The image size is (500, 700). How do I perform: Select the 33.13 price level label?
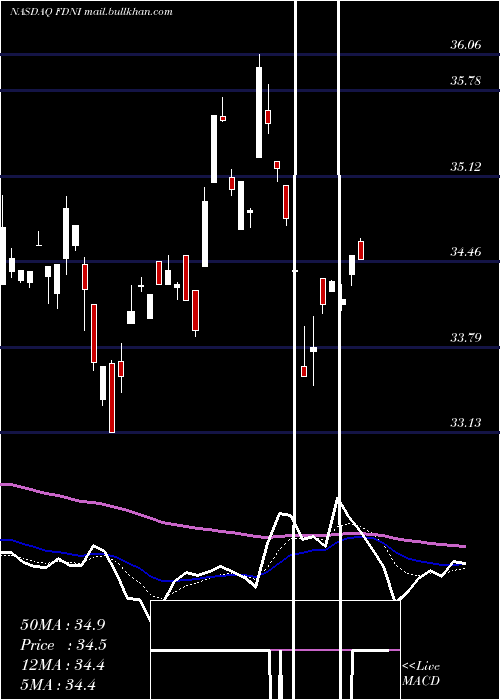pyautogui.click(x=466, y=423)
